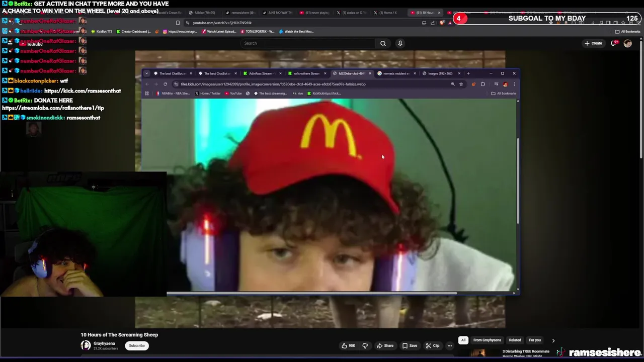
Task: Open the streamlabs tip link in chat
Action: [53, 108]
